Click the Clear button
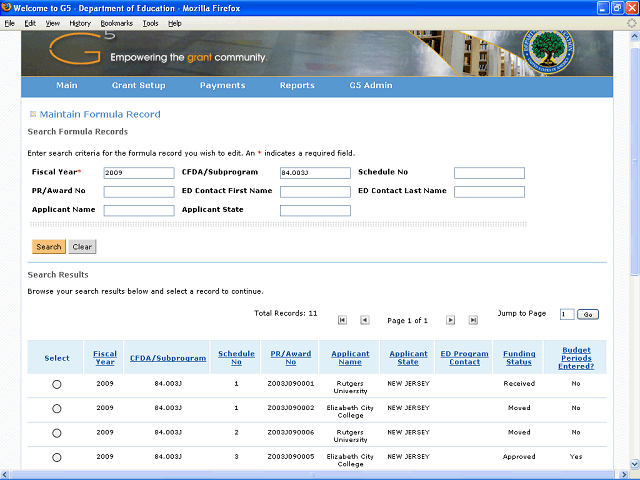This screenshot has height=480, width=640. tap(82, 246)
